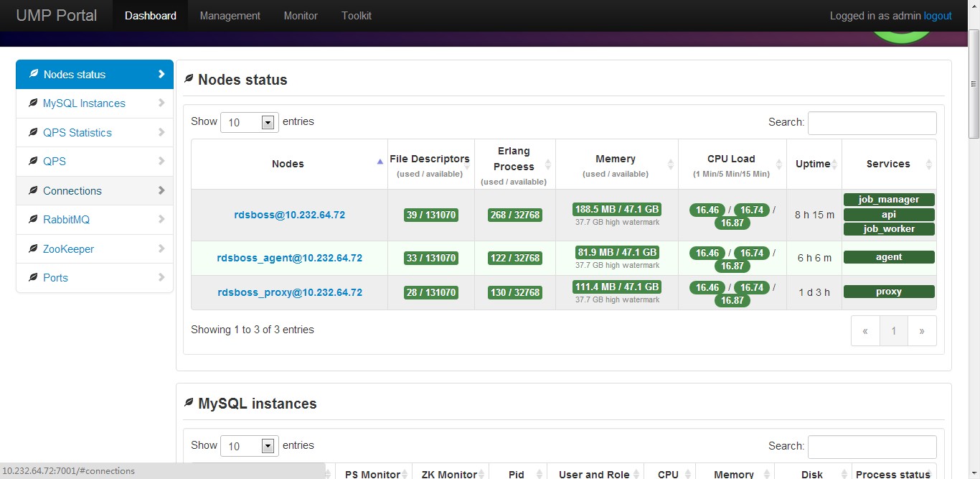The image size is (980, 479).
Task: Open the Dashboard tab
Action: click(x=151, y=16)
